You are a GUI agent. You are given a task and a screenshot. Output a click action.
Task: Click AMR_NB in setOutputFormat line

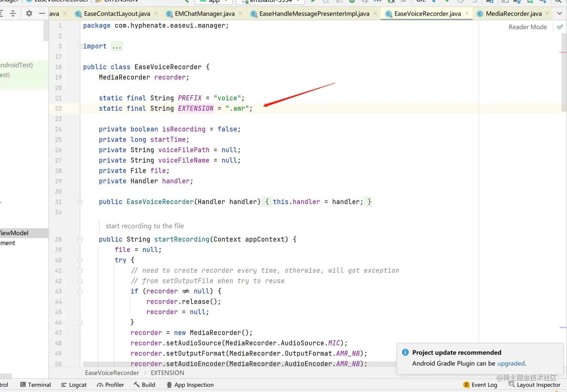pos(348,353)
